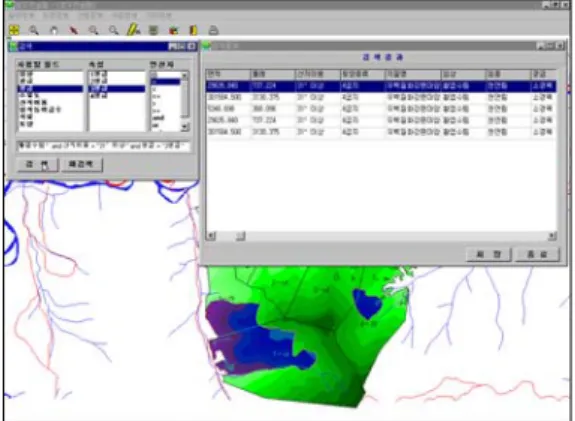Click the first column header of results table
The width and height of the screenshot is (575, 421).
(x=228, y=74)
